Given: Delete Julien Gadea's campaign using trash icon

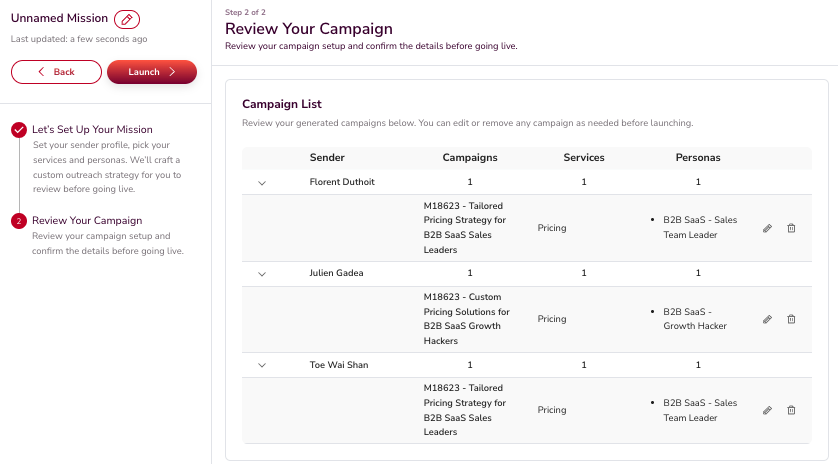Looking at the screenshot, I should tap(791, 319).
